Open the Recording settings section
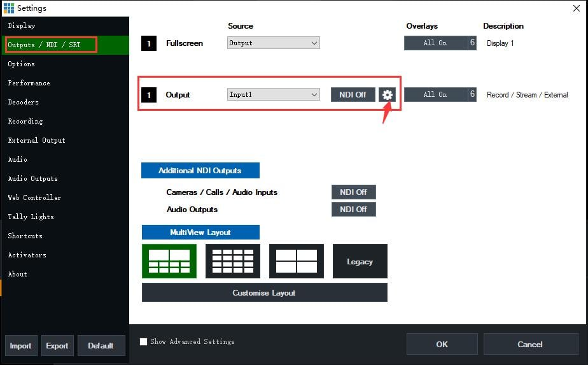 pos(25,121)
